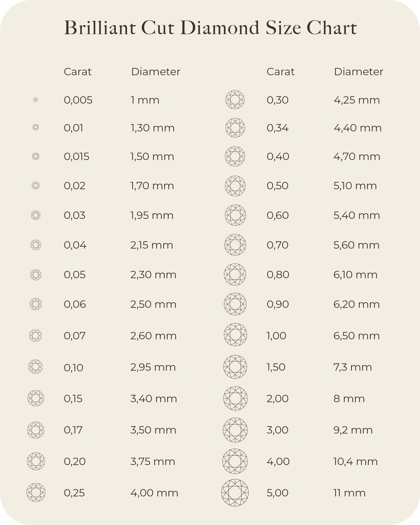The image size is (420, 525).
Task: Select the 2,00 carat diamond icon
Action: coord(235,398)
